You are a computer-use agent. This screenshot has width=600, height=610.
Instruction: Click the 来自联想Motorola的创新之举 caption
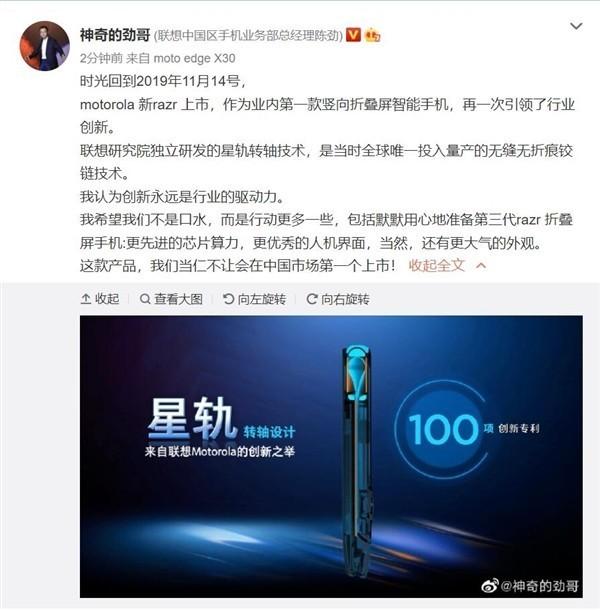coord(220,452)
